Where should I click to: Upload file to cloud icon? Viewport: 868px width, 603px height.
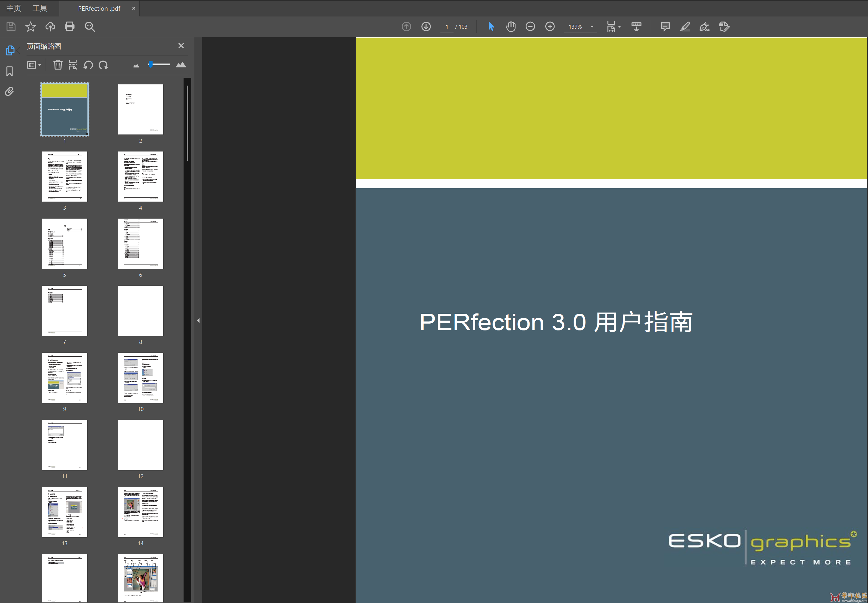50,27
